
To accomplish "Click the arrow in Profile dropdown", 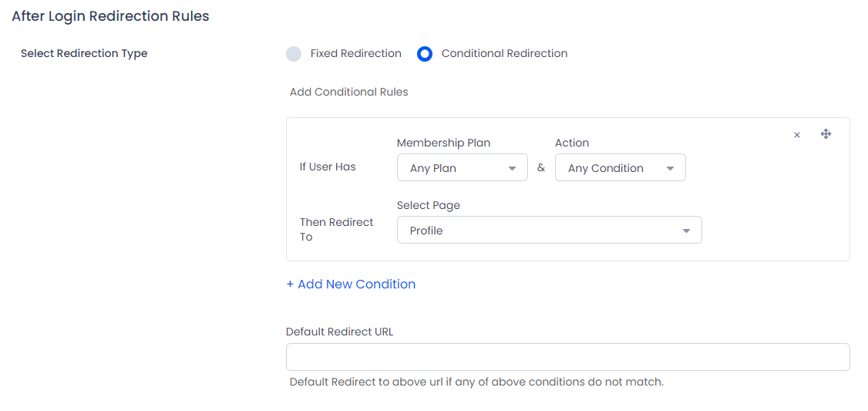I will point(686,231).
